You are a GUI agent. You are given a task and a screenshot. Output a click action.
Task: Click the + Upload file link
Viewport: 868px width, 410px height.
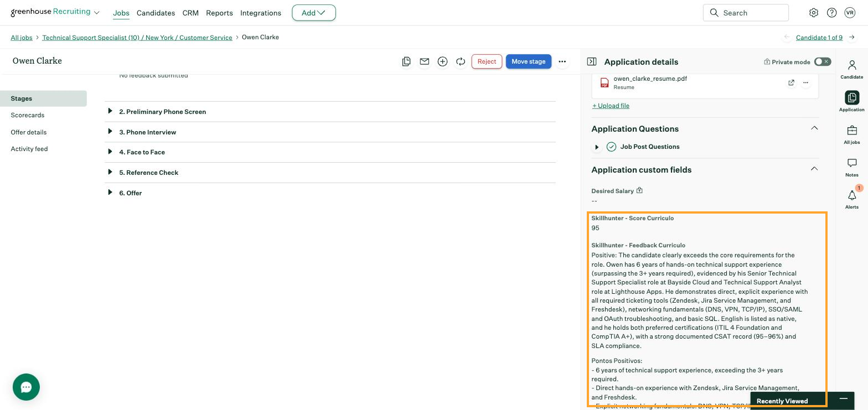tap(611, 106)
